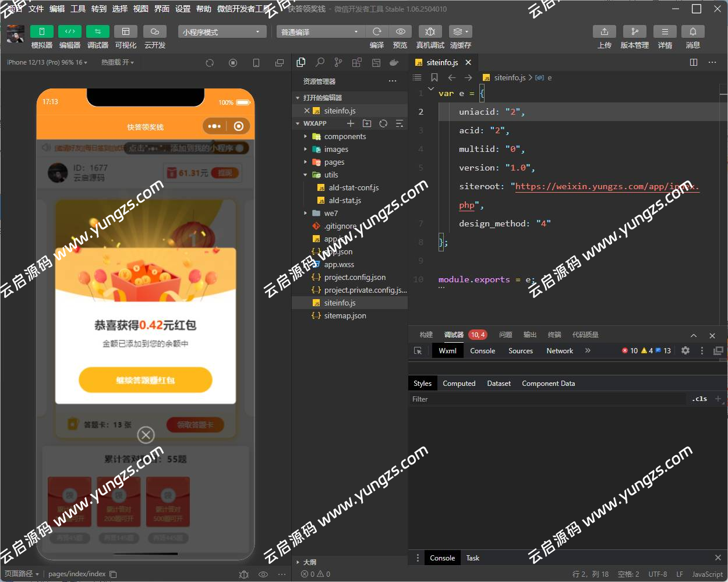
Task: Select app.wxss in file tree
Action: tap(339, 264)
